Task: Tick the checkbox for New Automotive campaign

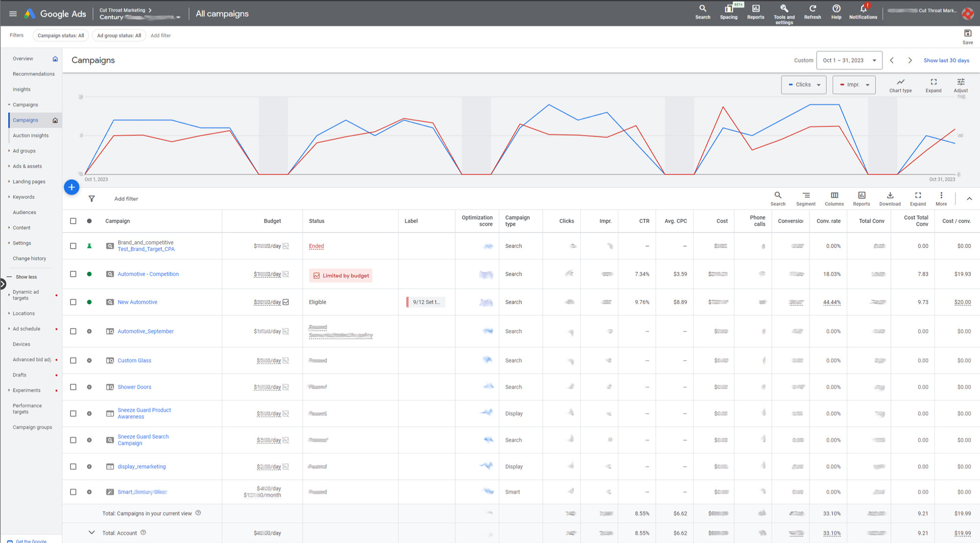Action: click(73, 302)
